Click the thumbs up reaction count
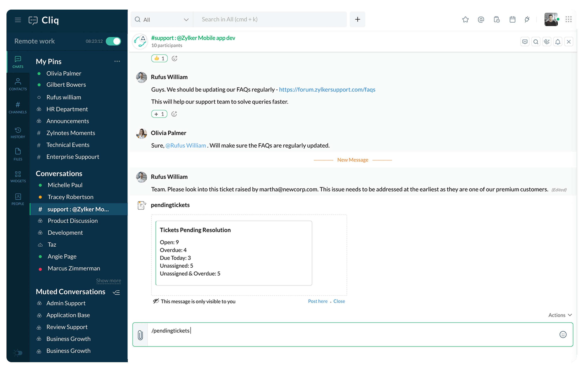The width and height of the screenshot is (588, 371). point(159,58)
